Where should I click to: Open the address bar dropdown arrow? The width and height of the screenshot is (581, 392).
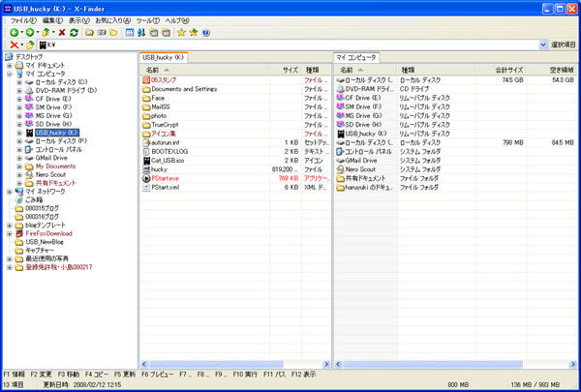[x=543, y=45]
